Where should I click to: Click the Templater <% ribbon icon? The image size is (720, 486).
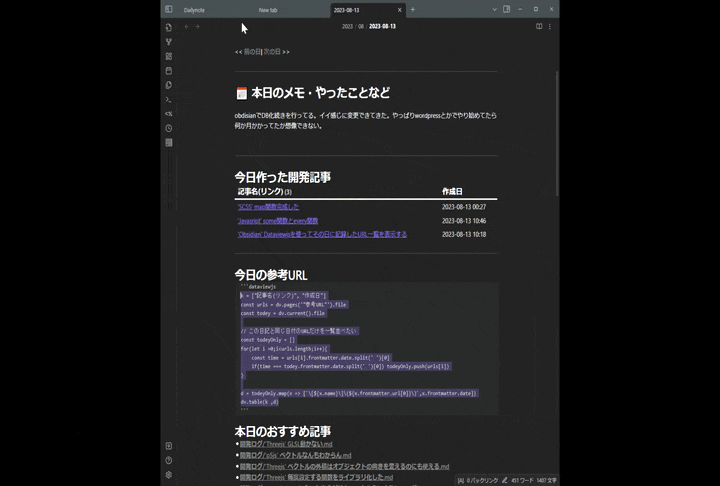(x=169, y=113)
